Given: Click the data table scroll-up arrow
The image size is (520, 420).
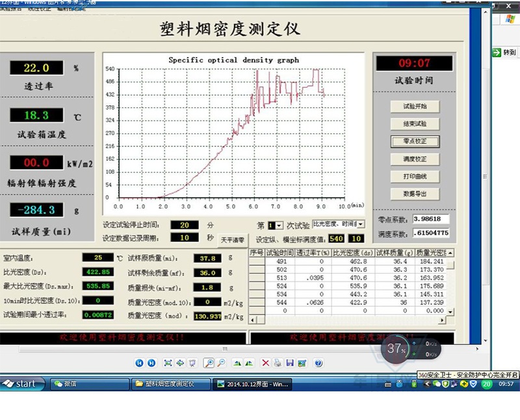Looking at the screenshot, I should [x=450, y=253].
